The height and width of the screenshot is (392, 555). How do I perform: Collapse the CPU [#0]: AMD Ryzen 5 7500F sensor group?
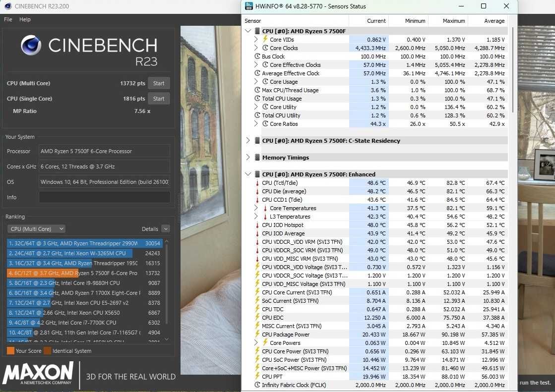point(248,31)
